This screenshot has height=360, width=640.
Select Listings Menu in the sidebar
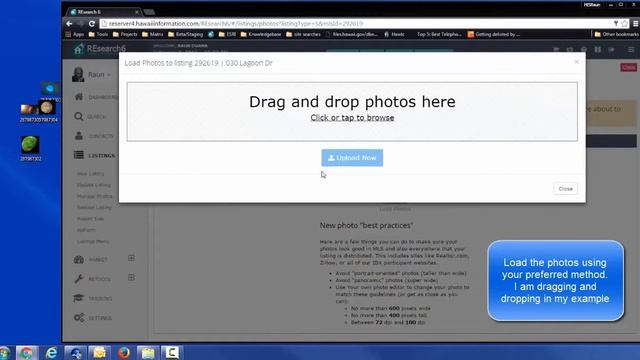click(93, 241)
